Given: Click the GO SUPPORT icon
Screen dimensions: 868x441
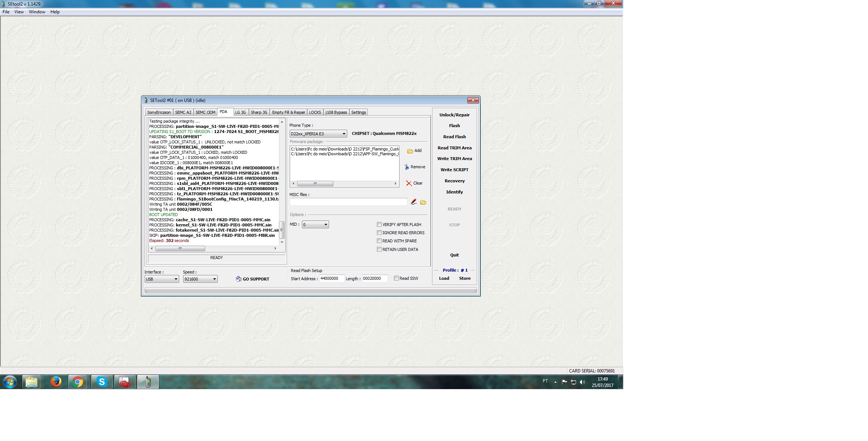Looking at the screenshot, I should (239, 279).
